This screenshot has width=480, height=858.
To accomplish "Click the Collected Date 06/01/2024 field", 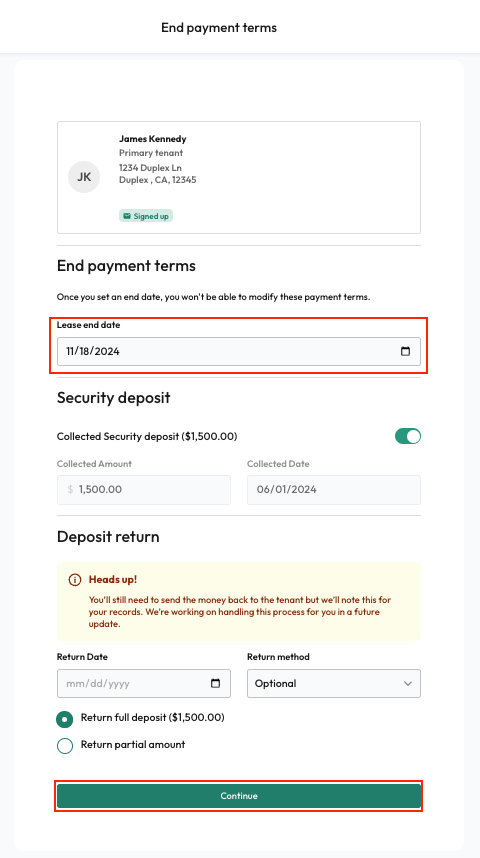I will 334,490.
